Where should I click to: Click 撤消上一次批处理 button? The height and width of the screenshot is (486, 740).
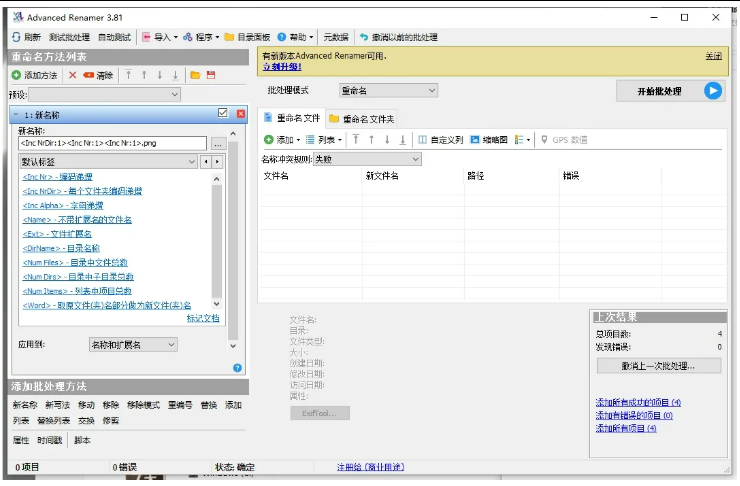point(659,366)
